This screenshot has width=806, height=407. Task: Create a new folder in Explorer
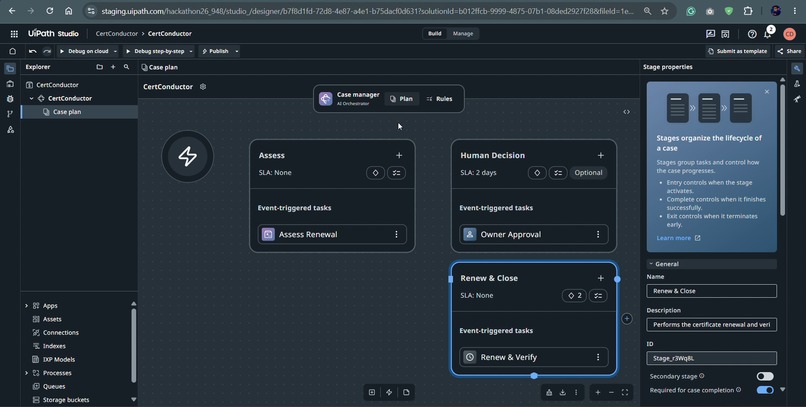pyautogui.click(x=99, y=67)
